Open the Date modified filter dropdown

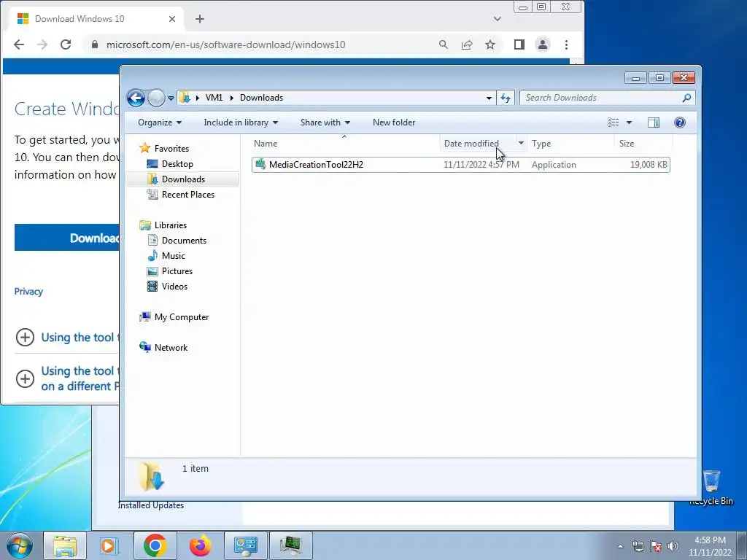click(521, 143)
